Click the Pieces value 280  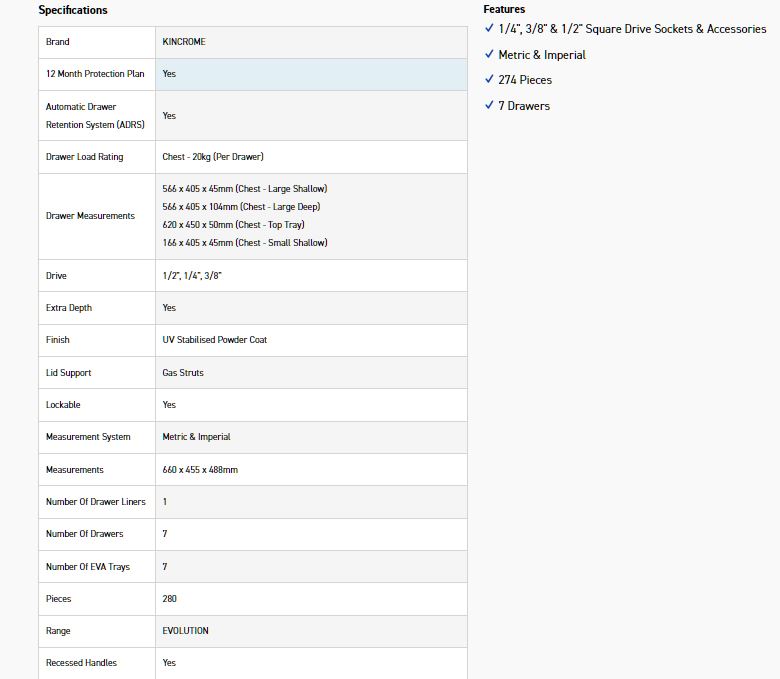point(170,599)
